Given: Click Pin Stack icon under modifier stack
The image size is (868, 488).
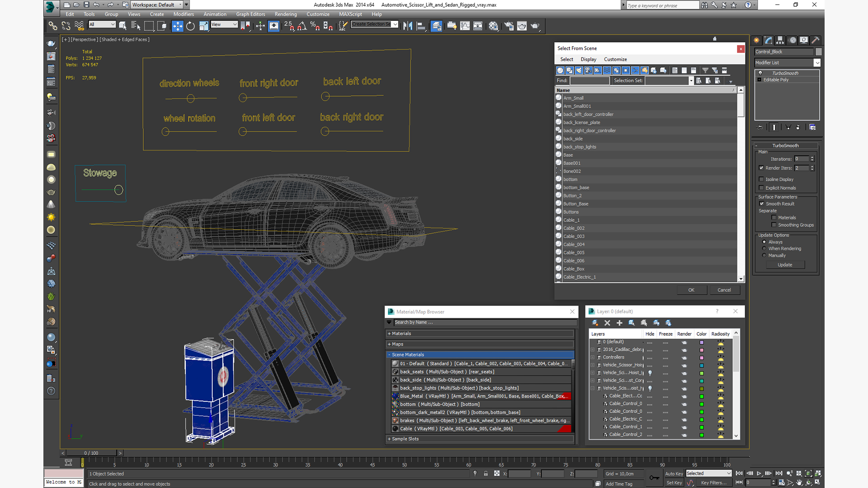Looking at the screenshot, I should 760,127.
